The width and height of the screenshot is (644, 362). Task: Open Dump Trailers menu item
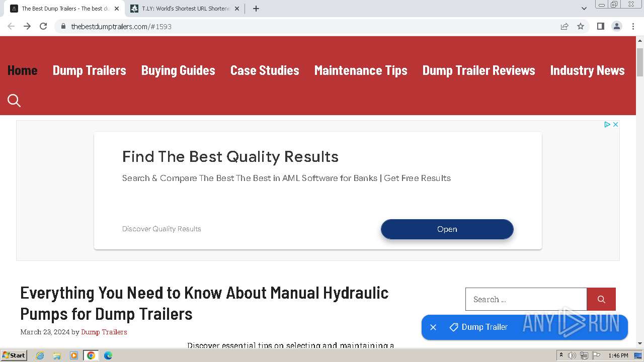[x=90, y=70]
